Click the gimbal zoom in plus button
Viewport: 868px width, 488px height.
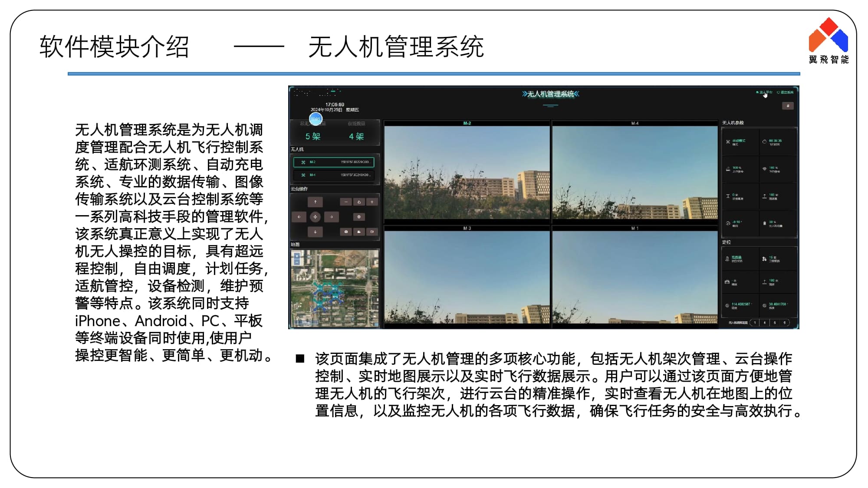tap(372, 202)
